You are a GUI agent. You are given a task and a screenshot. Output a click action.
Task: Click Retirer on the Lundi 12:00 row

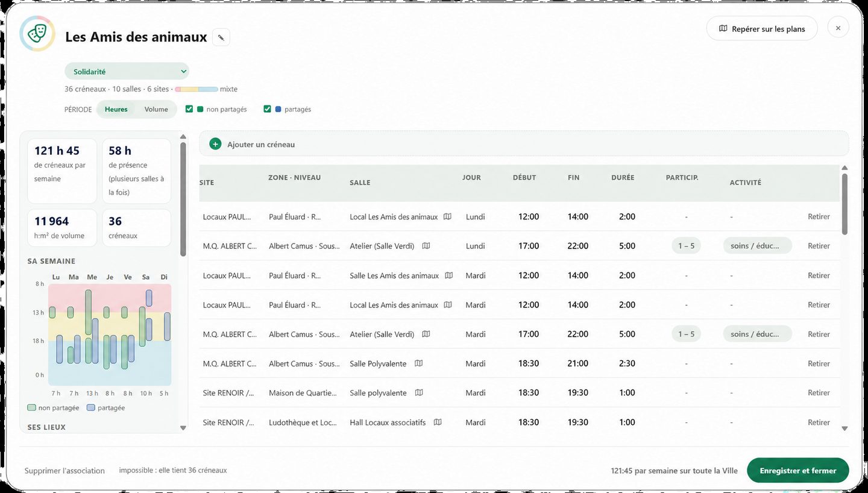(819, 216)
